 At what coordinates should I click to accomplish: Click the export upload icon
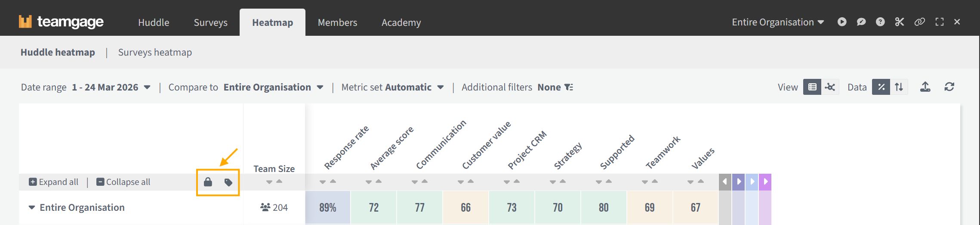(x=925, y=87)
